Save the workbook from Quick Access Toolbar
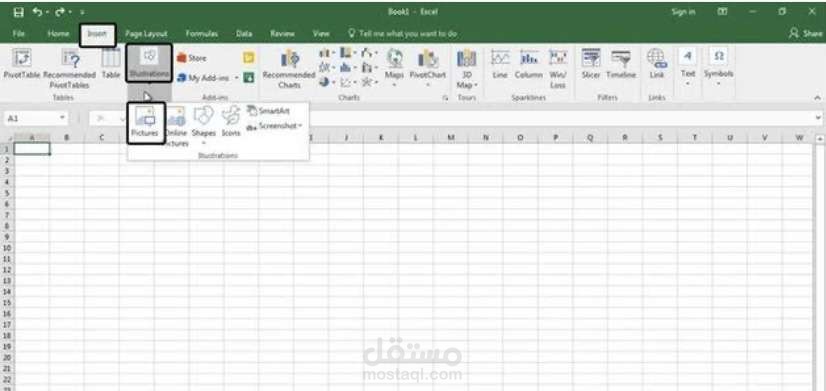The height and width of the screenshot is (391, 826). coord(18,12)
